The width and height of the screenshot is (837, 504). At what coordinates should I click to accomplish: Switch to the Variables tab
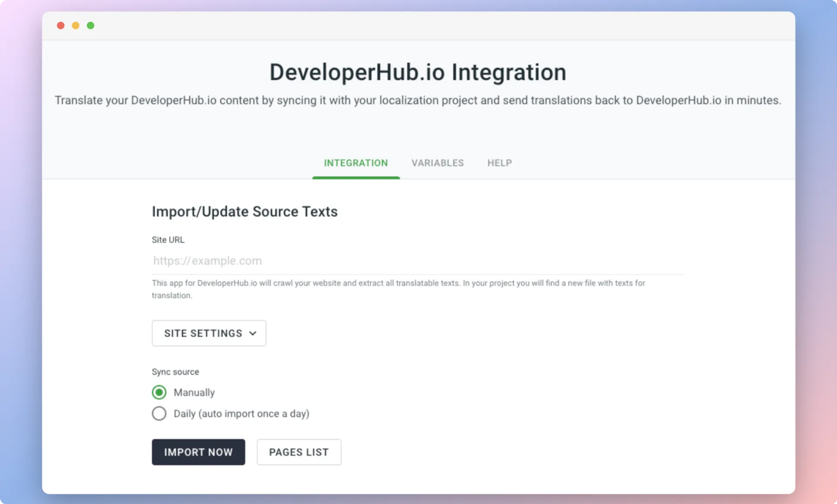[x=438, y=163]
